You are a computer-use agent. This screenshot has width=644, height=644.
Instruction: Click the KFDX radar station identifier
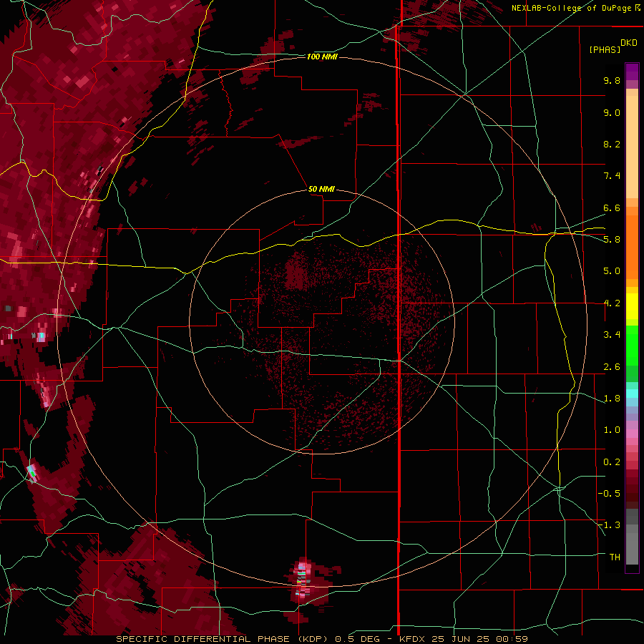tap(412, 639)
